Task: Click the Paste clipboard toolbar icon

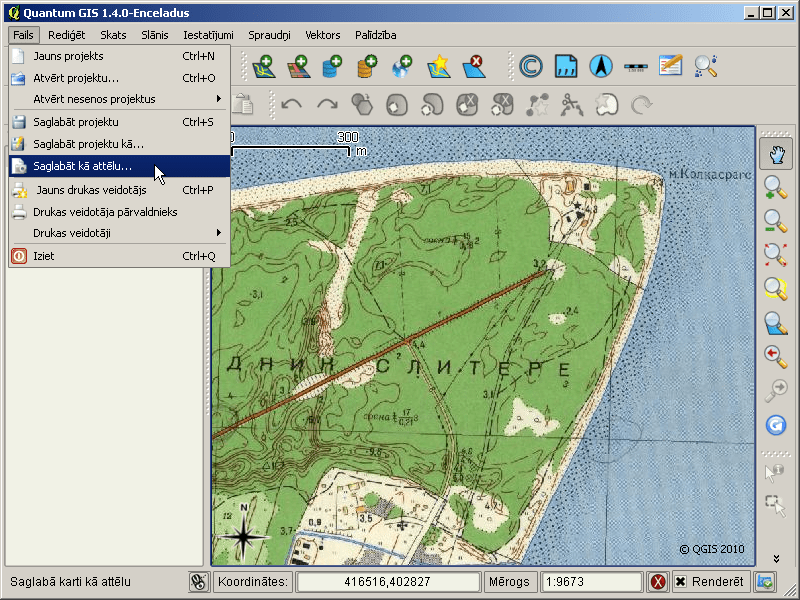Action: (x=243, y=104)
